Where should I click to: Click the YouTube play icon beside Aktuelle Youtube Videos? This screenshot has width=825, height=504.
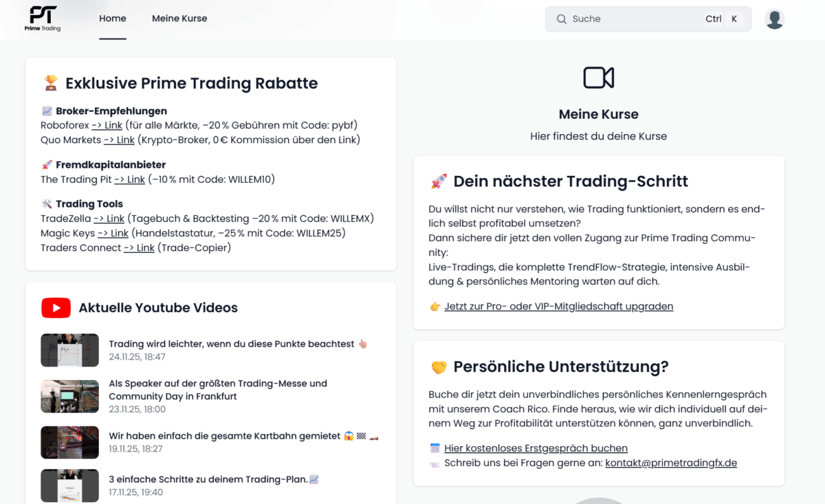coord(56,307)
